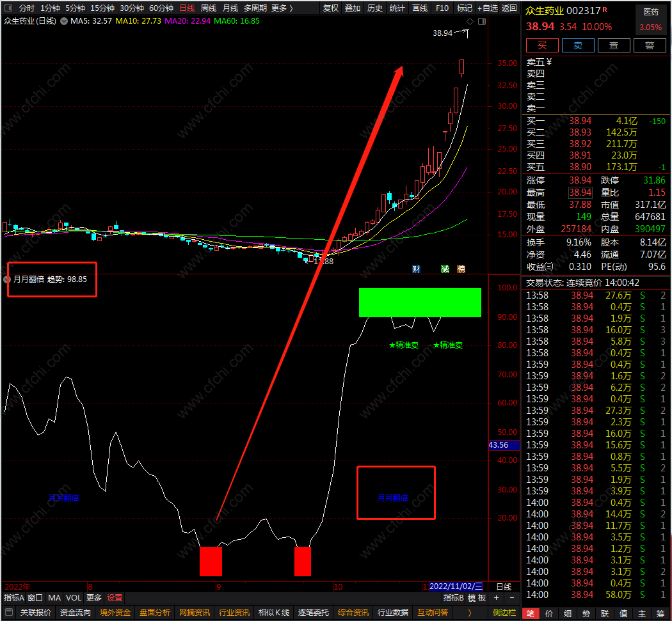
Task: Open the layout panel icon in the top bar
Action: (x=8, y=8)
